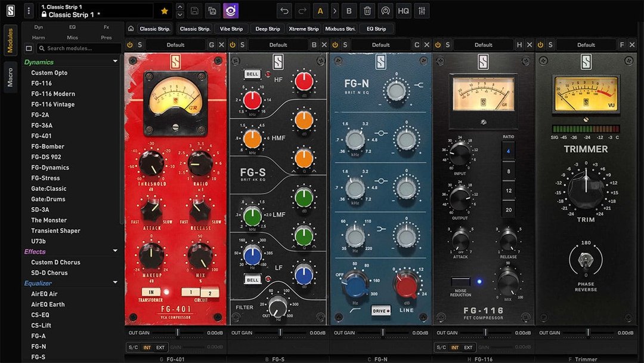
Task: Delete the preset with the trash icon
Action: 367,10
